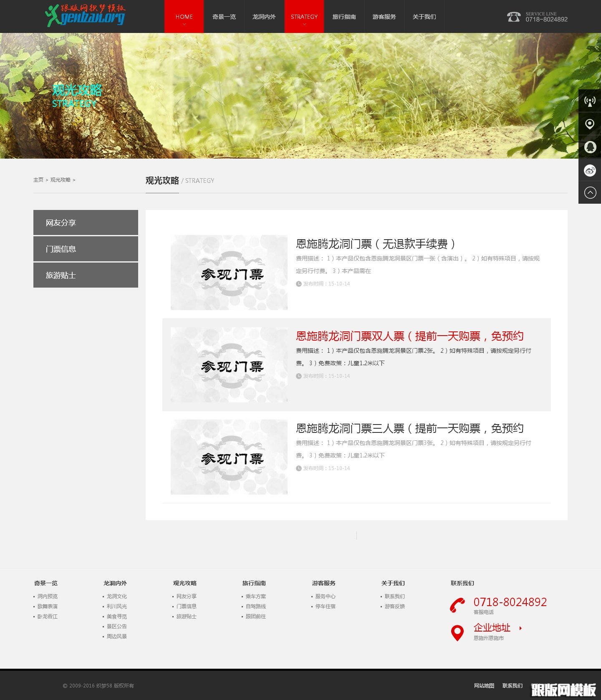Viewport: 601px width, 700px height.
Task: Click the clock icon of the first article
Action: coord(299,284)
